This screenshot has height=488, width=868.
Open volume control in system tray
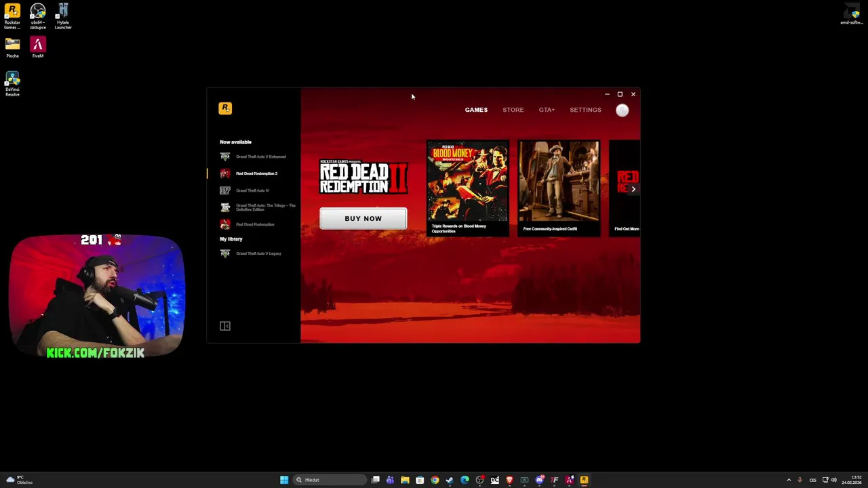[833, 480]
